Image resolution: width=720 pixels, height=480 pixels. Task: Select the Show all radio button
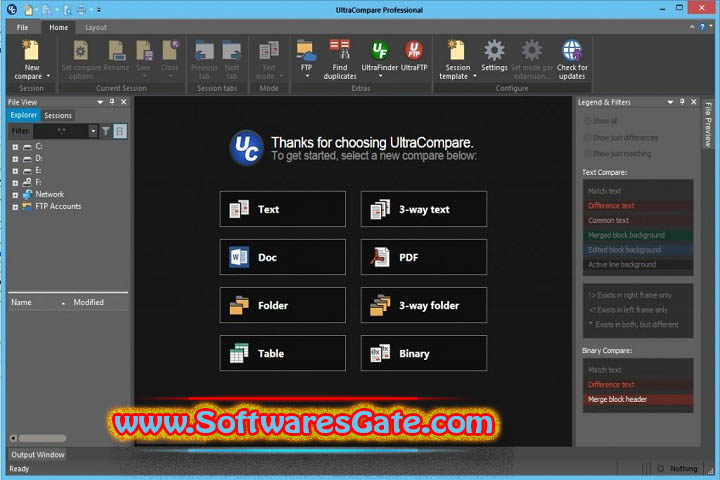587,121
